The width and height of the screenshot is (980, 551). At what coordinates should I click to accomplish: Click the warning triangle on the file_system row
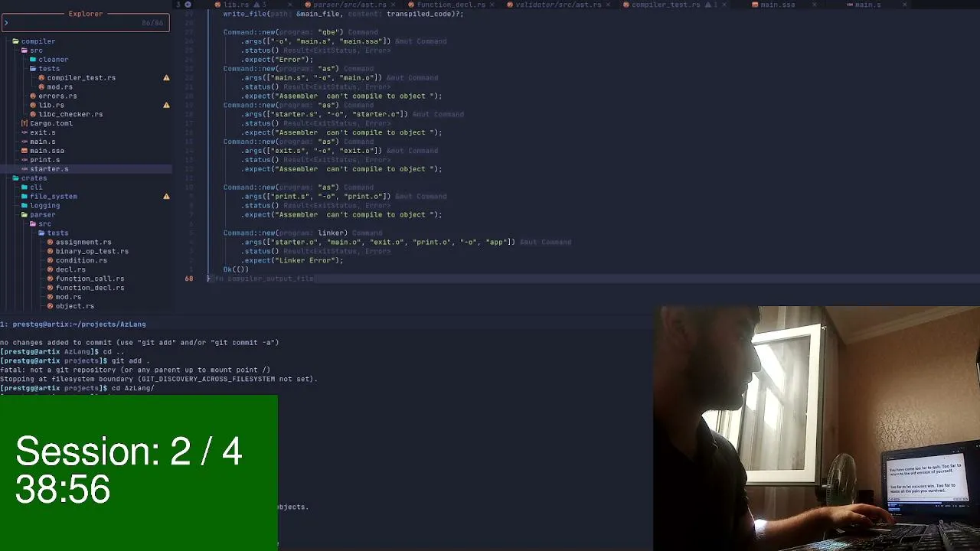click(x=166, y=197)
